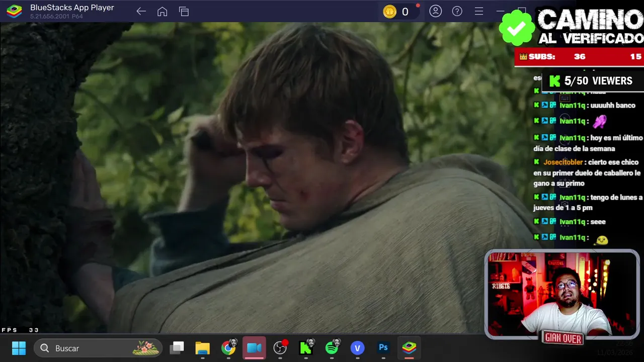Click chat username Josecitobler
This screenshot has height=362, width=644.
(x=563, y=162)
